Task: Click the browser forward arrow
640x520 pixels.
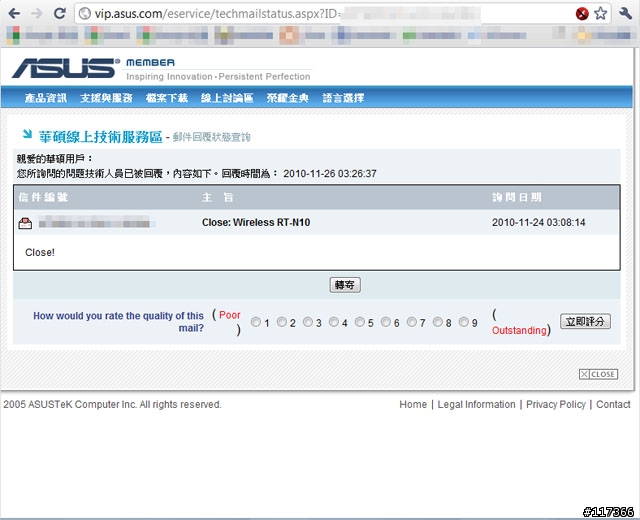Action: [37, 13]
